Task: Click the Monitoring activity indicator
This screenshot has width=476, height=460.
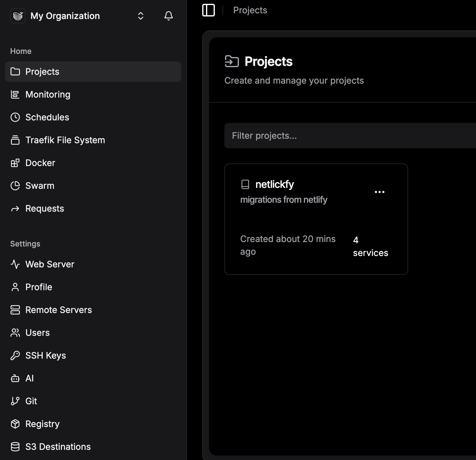Action: click(x=15, y=94)
